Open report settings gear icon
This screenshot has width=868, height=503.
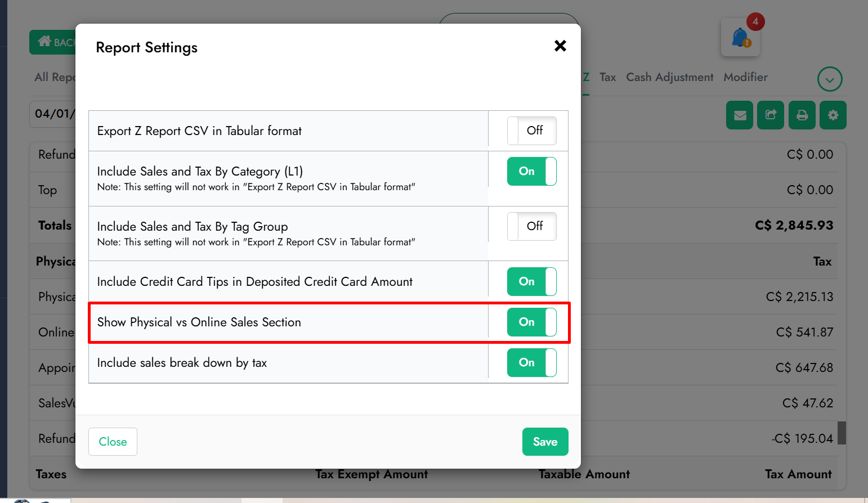click(x=833, y=115)
